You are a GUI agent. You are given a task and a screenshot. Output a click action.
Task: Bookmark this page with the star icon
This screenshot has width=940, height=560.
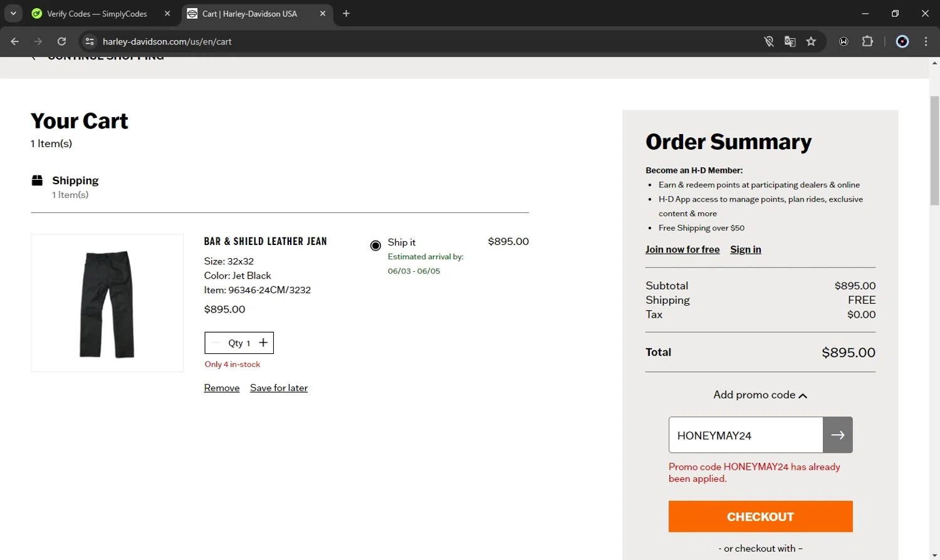[811, 41]
